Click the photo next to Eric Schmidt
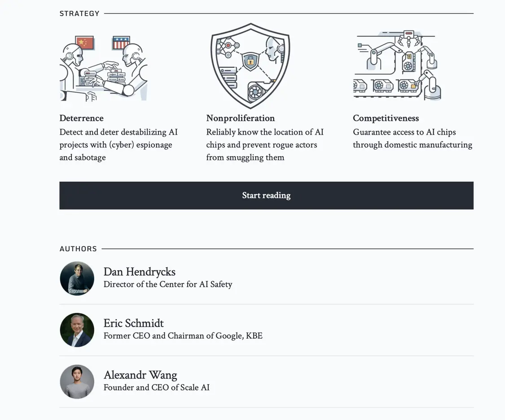 coord(77,330)
